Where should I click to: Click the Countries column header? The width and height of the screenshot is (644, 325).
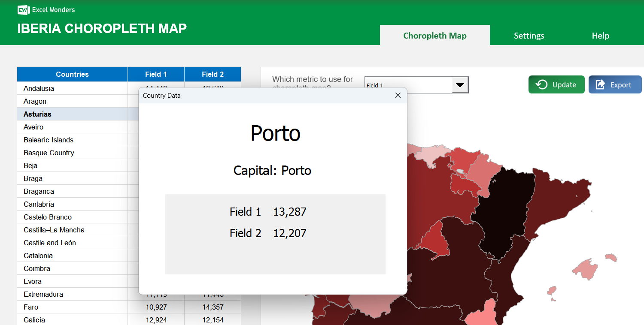pos(72,74)
